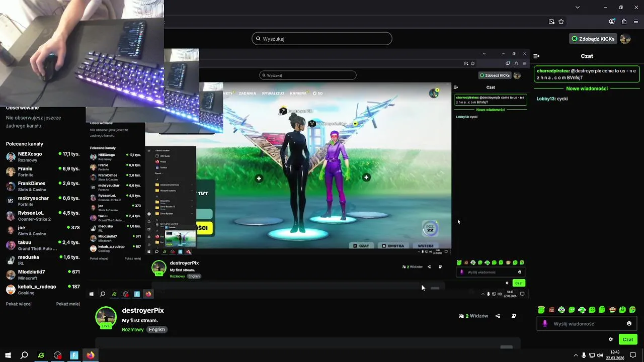The image size is (644, 362).
Task: Open destroyerPix channel name
Action: (143, 311)
